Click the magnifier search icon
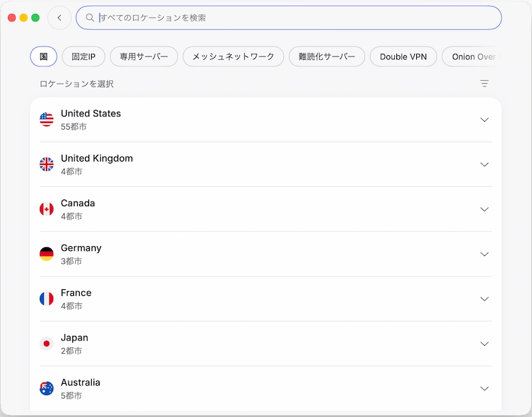 click(x=90, y=18)
